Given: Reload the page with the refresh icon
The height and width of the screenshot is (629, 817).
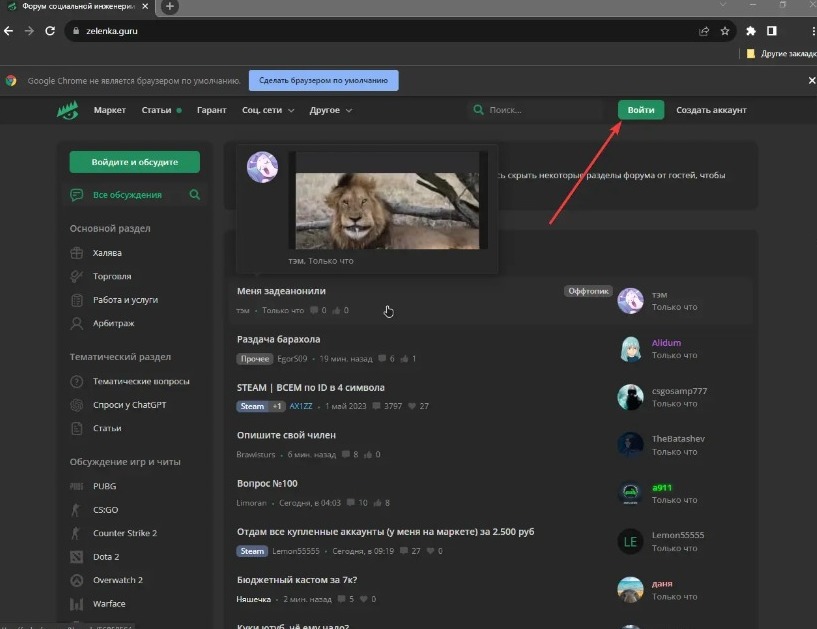Looking at the screenshot, I should (51, 31).
